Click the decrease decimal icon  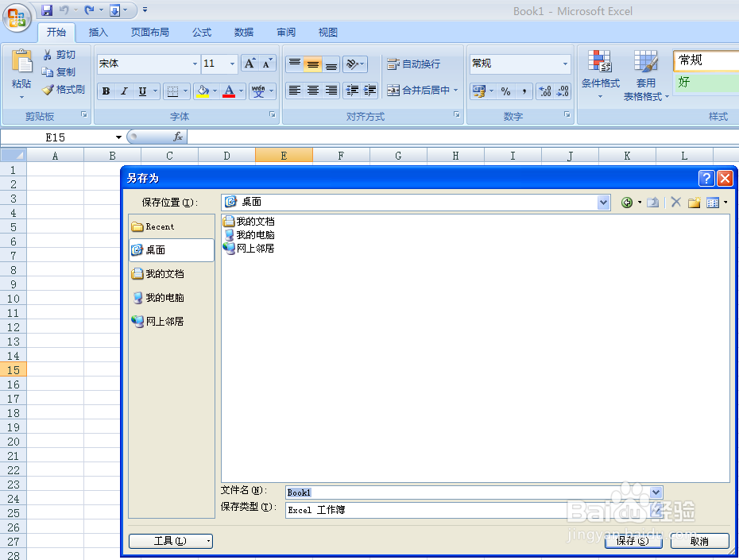563,91
